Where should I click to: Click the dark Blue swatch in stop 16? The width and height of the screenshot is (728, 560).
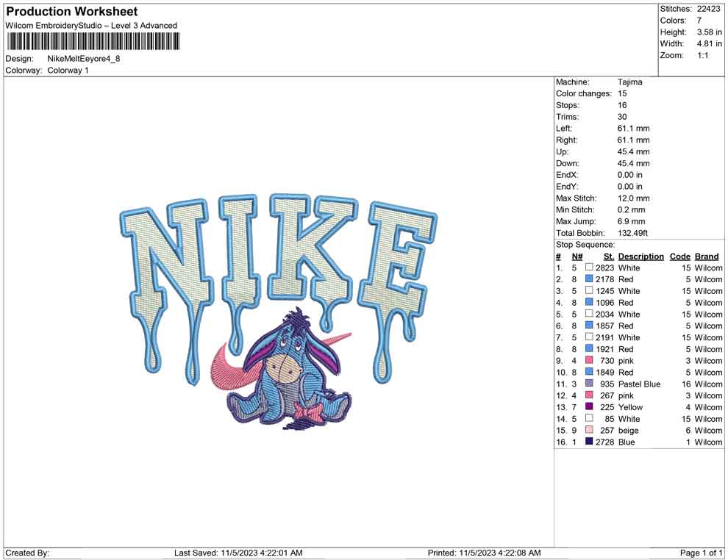pyautogui.click(x=589, y=441)
